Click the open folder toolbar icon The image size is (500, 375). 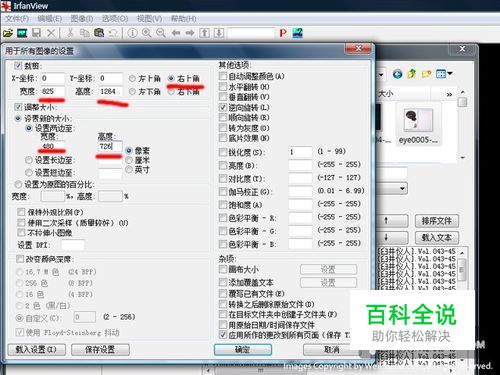click(8, 33)
